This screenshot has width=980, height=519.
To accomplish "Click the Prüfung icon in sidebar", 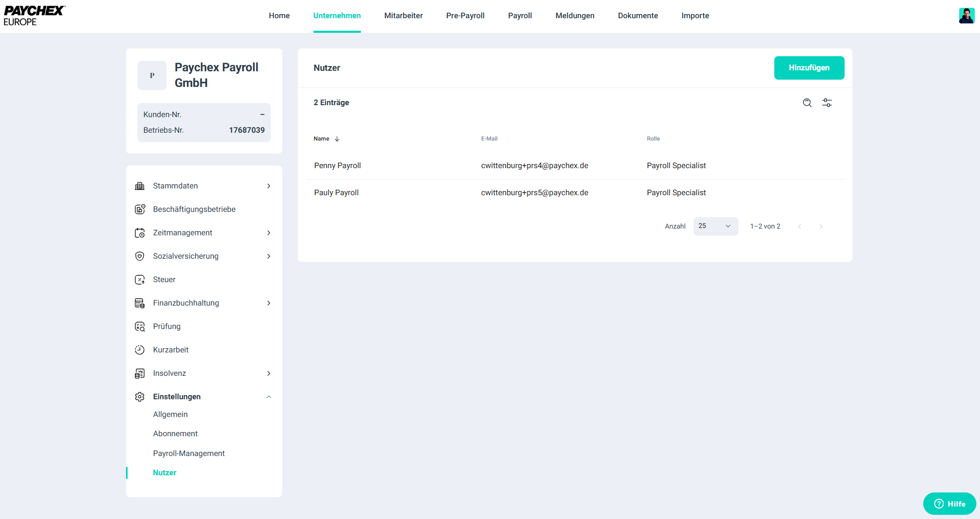I will 140,326.
